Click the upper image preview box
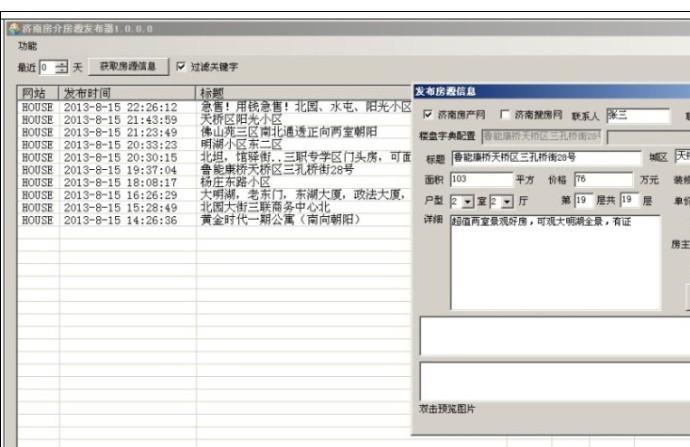The width and height of the screenshot is (690, 447). click(x=555, y=336)
